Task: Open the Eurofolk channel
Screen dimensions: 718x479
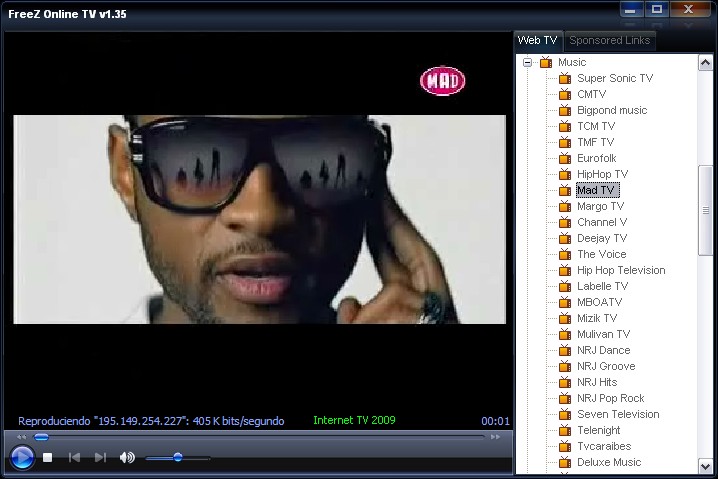Action: [597, 158]
